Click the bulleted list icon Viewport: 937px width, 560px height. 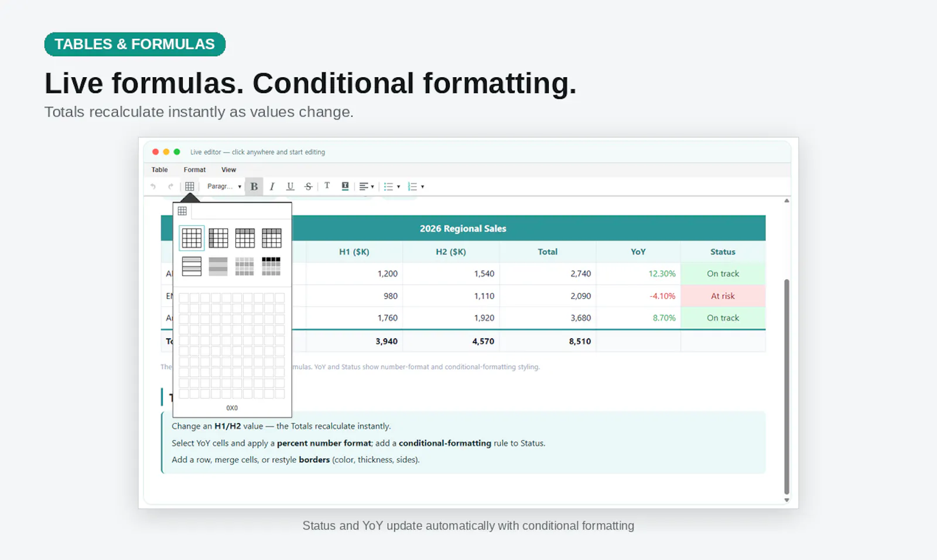tap(388, 187)
